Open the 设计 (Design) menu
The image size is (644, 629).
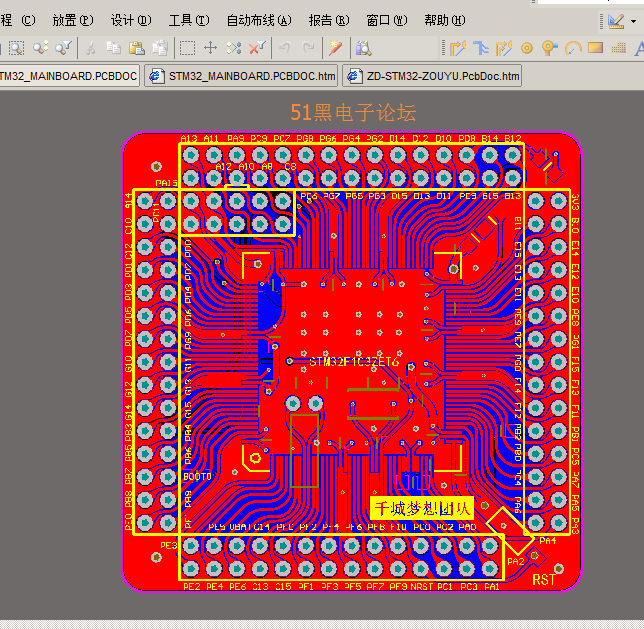tap(131, 20)
